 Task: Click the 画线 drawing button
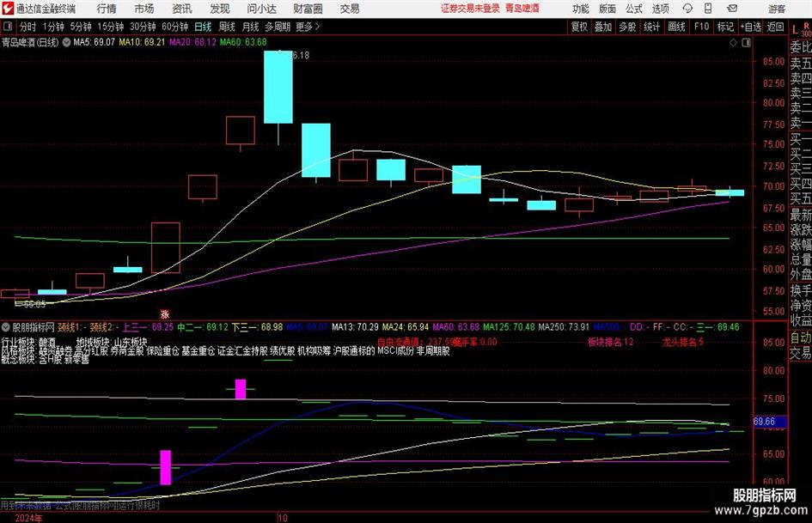click(x=676, y=27)
